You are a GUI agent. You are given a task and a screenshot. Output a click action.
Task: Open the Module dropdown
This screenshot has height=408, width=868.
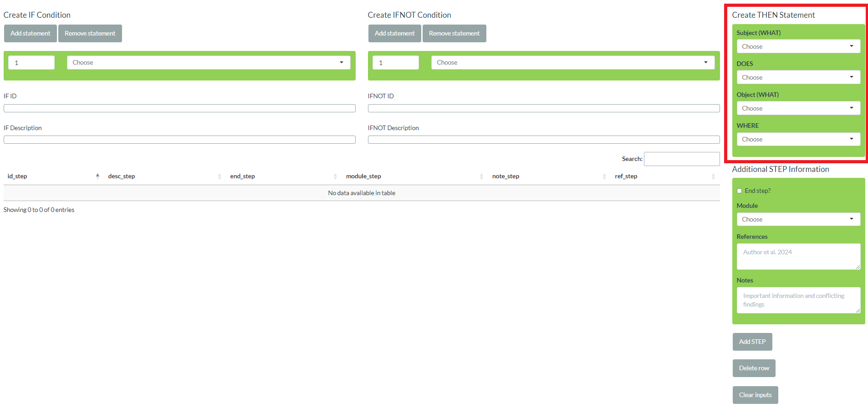click(x=798, y=219)
